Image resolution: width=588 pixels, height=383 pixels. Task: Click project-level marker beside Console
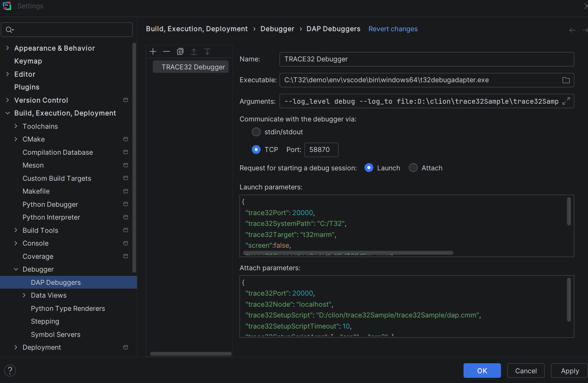(x=126, y=243)
